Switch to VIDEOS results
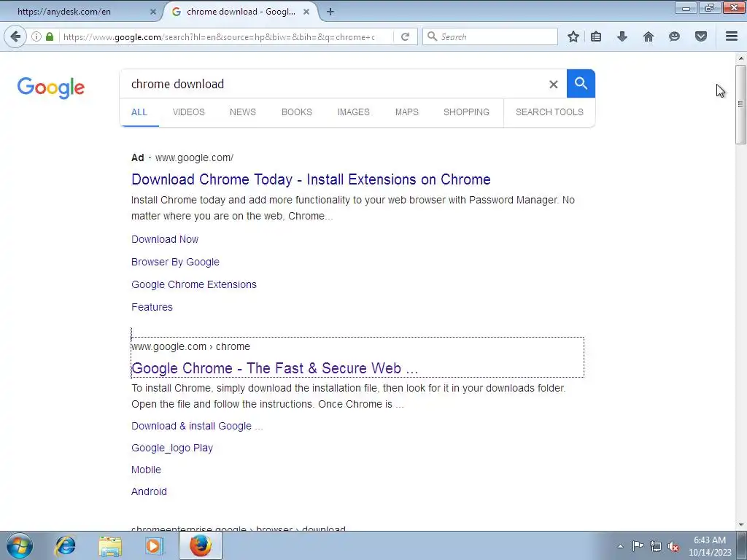Screen dimensions: 747x560 coord(189,112)
